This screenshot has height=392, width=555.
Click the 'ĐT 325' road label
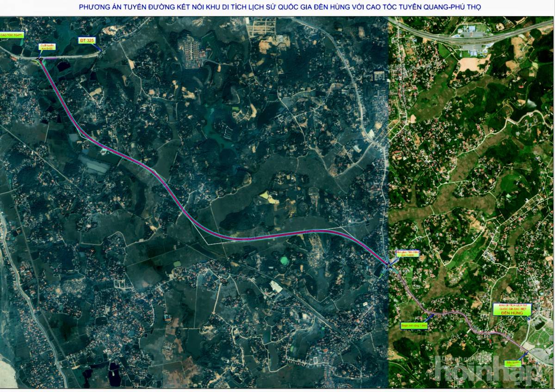(86, 41)
